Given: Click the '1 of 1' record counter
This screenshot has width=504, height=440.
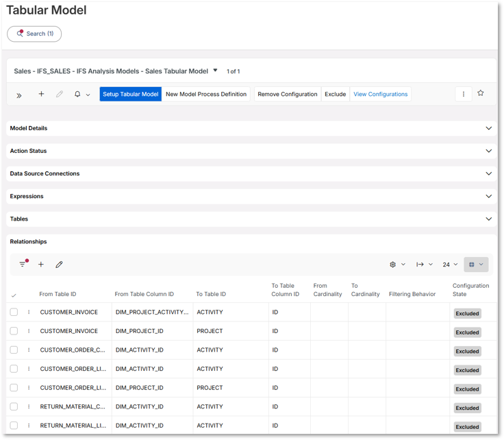Looking at the screenshot, I should coord(233,71).
